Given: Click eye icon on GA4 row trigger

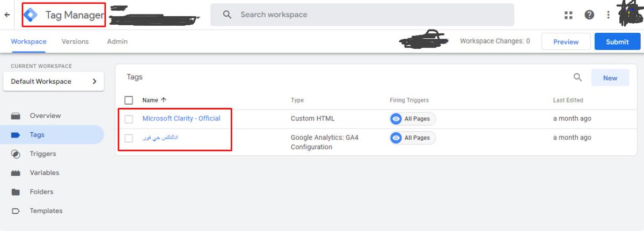Looking at the screenshot, I should [396, 138].
